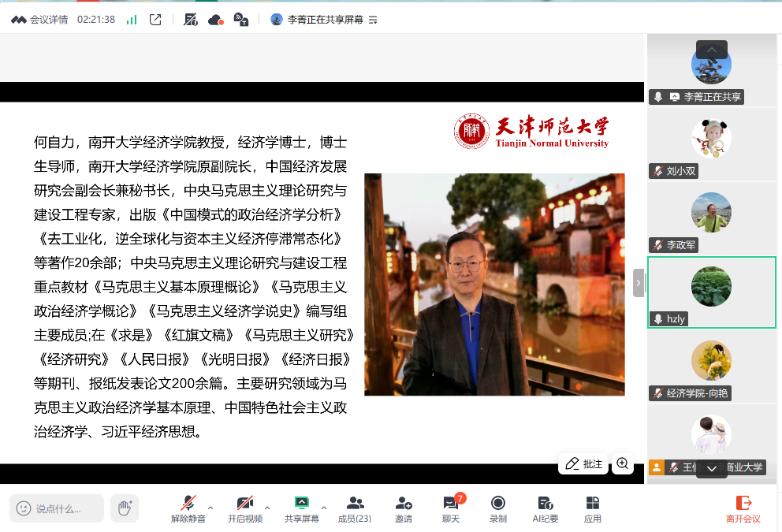782x532 pixels.
Task: Open the AI纪要 meeting summary tool
Action: [545, 508]
